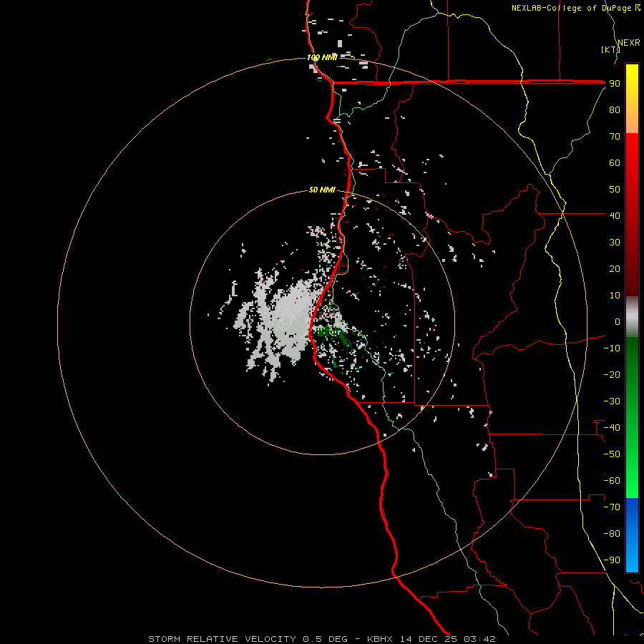The width and height of the screenshot is (644, 644).
Task: Click the -70 knot scale label
Action: [612, 507]
